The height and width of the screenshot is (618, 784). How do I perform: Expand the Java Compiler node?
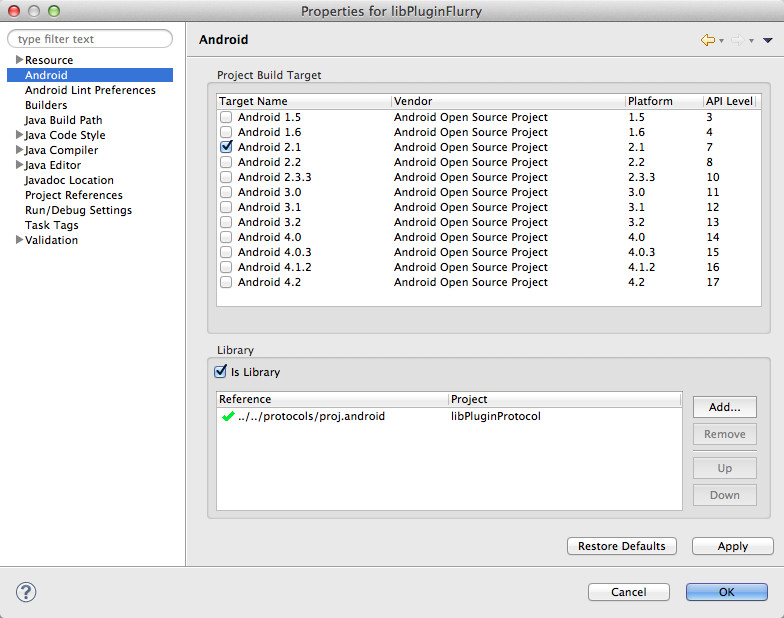19,150
